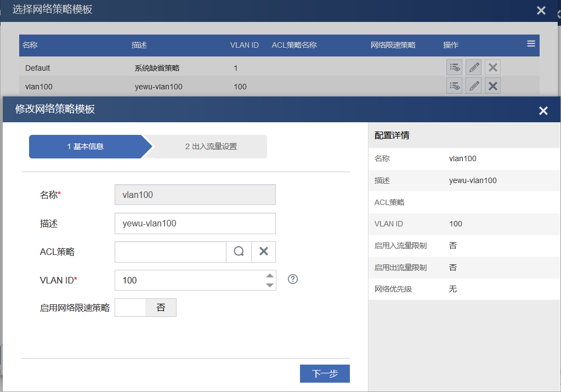View details of the vlan100 policy

454,86
